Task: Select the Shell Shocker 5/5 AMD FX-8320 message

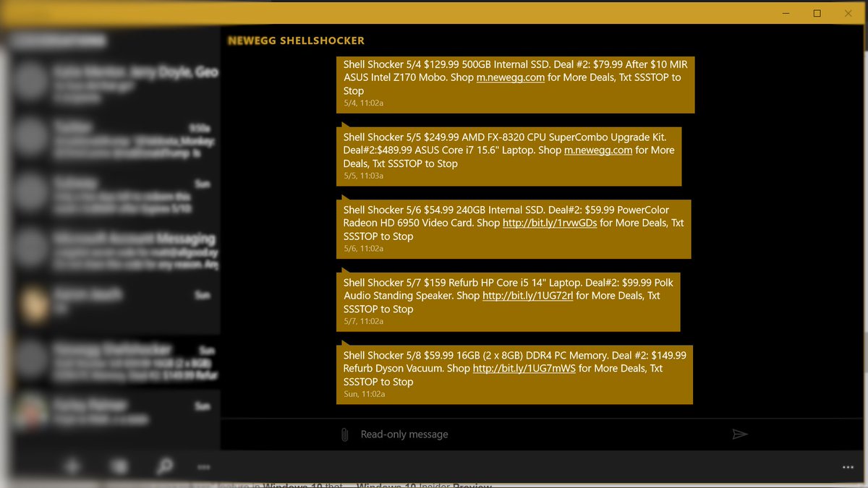Action: click(509, 157)
